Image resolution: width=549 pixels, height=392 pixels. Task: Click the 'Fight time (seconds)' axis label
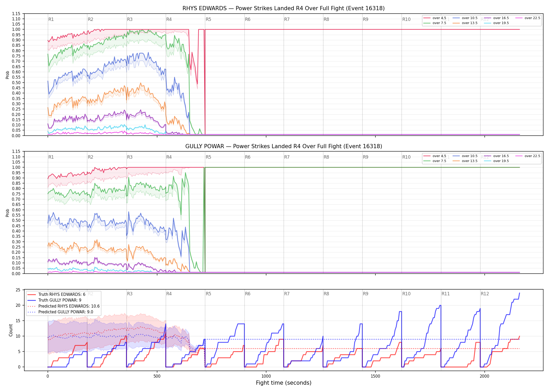point(284,383)
